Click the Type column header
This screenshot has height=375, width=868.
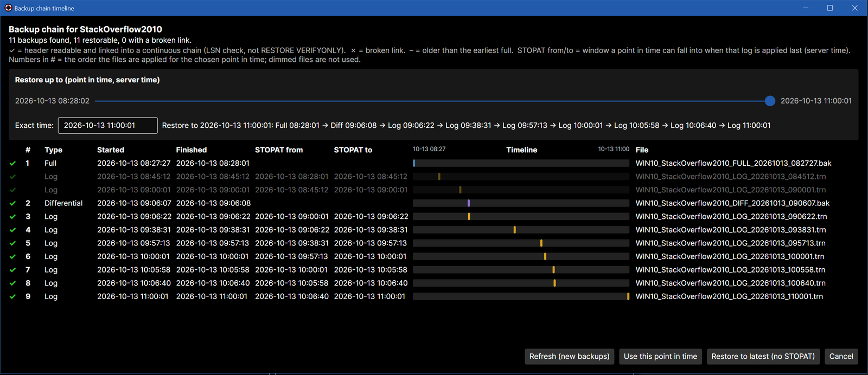(x=53, y=150)
